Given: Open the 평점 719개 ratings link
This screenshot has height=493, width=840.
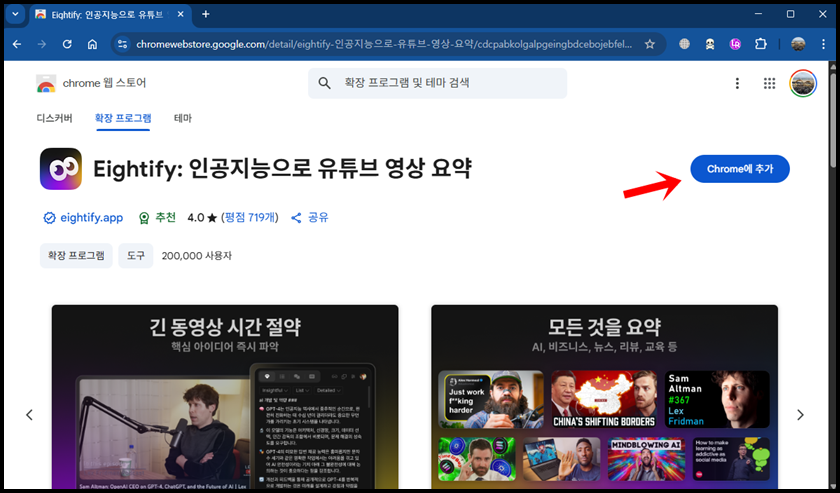Looking at the screenshot, I should point(250,218).
